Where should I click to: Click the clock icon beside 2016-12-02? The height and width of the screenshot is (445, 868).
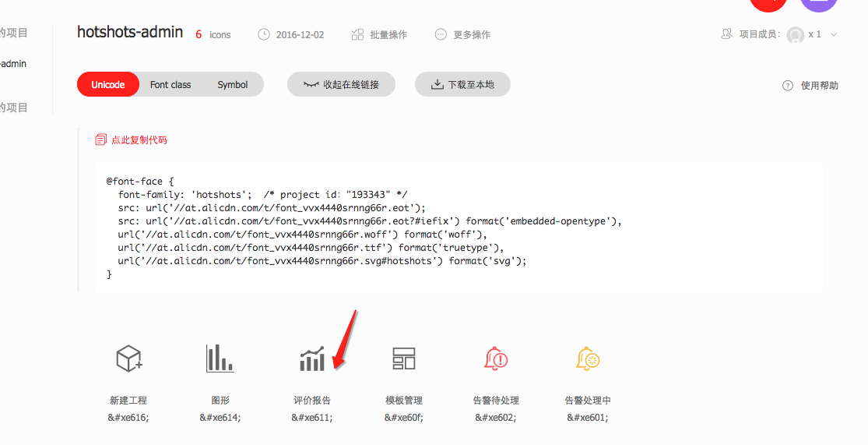coord(263,34)
